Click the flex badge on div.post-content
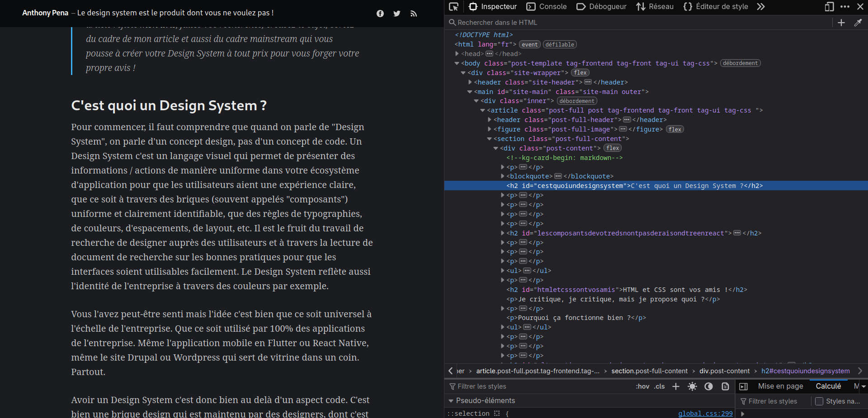This screenshot has height=418, width=868. click(x=613, y=148)
